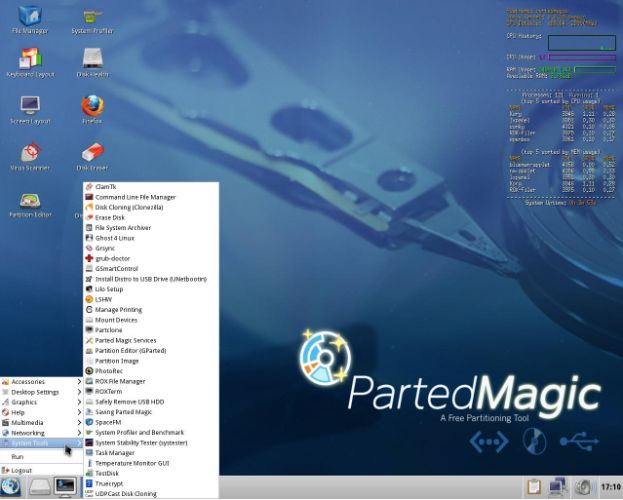The height and width of the screenshot is (500, 623).
Task: Open ROX File Manager
Action: (151, 382)
